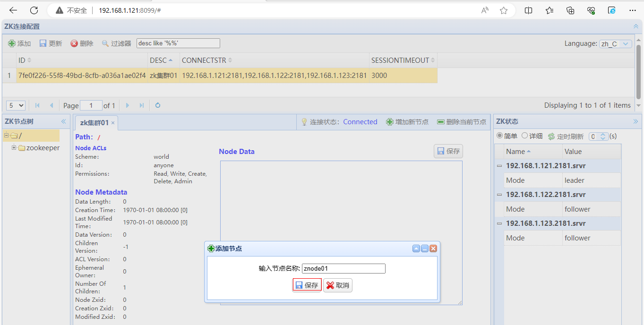The height and width of the screenshot is (325, 644).
Task: Select the Simple status radio button
Action: coord(499,136)
